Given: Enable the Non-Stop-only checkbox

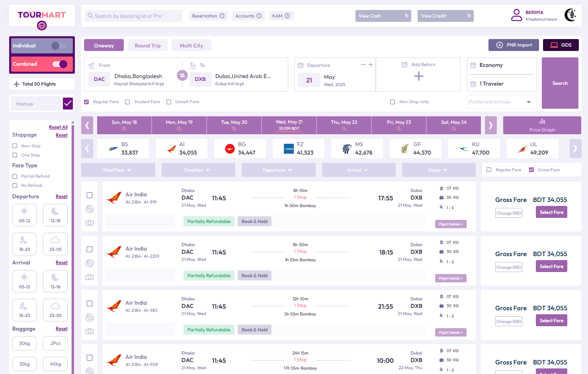Looking at the screenshot, I should point(393,102).
